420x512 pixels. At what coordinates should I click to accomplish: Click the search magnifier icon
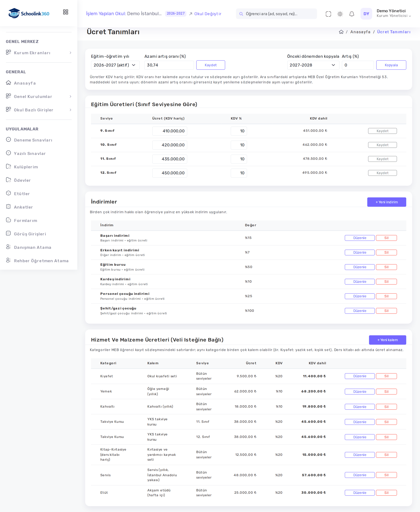(241, 14)
